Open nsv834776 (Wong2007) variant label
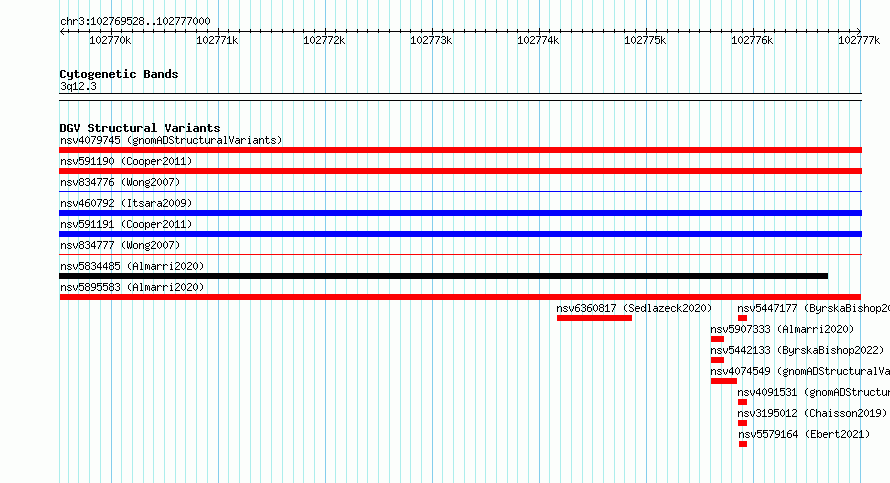This screenshot has width=890, height=483. click(x=120, y=182)
